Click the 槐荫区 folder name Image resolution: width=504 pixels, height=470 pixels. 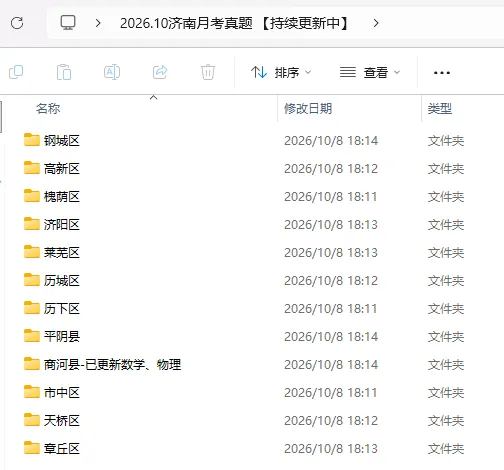coord(62,197)
